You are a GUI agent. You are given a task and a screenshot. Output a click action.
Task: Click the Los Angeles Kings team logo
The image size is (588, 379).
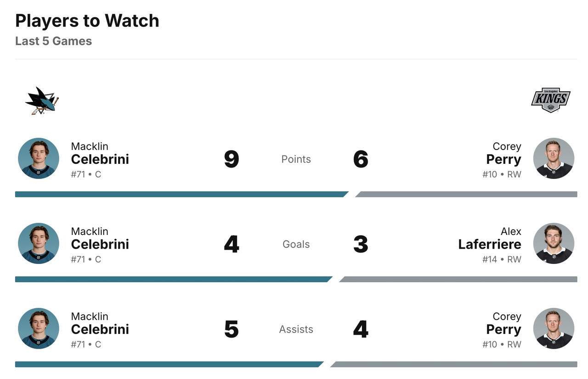(x=550, y=100)
